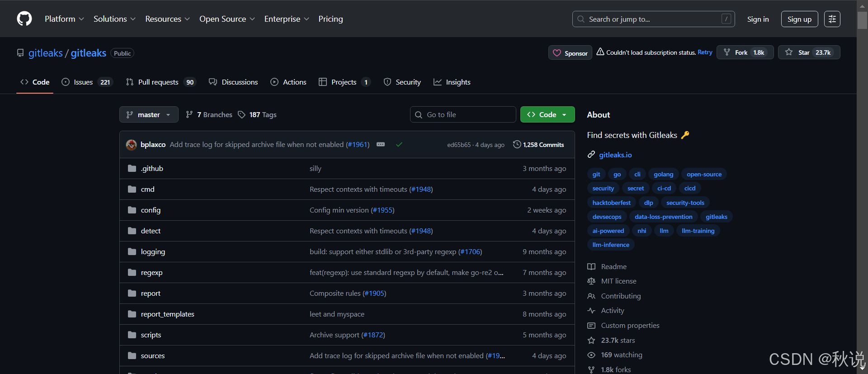The width and height of the screenshot is (868, 374).
Task: Click the watching eye icon
Action: 591,355
